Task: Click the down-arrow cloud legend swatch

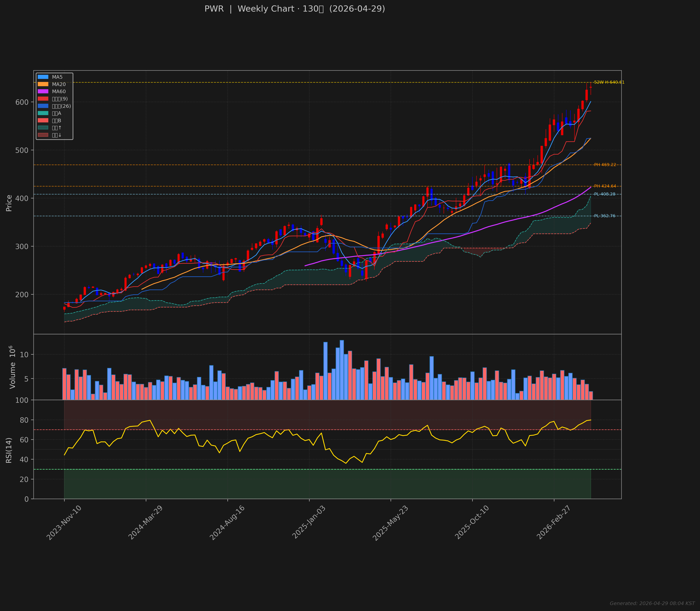Action: coord(43,135)
